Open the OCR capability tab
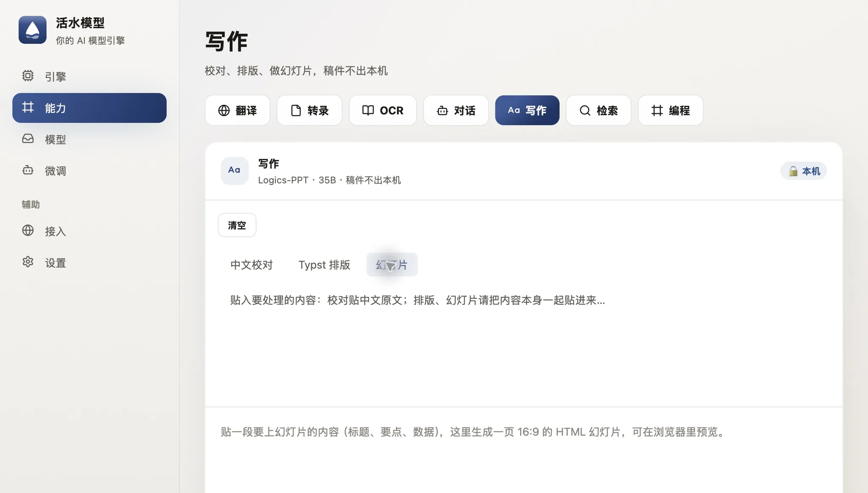 pos(383,110)
